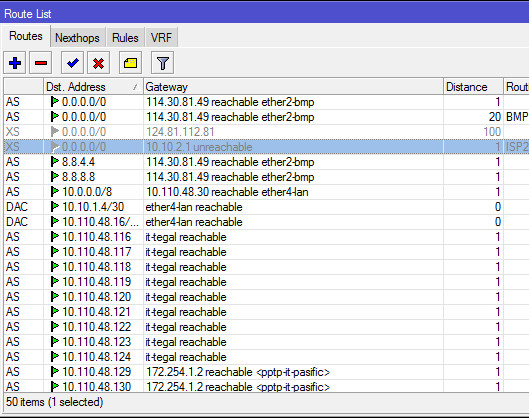The width and height of the screenshot is (529, 418).
Task: Sort by Dst. Address column header
Action: [93, 87]
